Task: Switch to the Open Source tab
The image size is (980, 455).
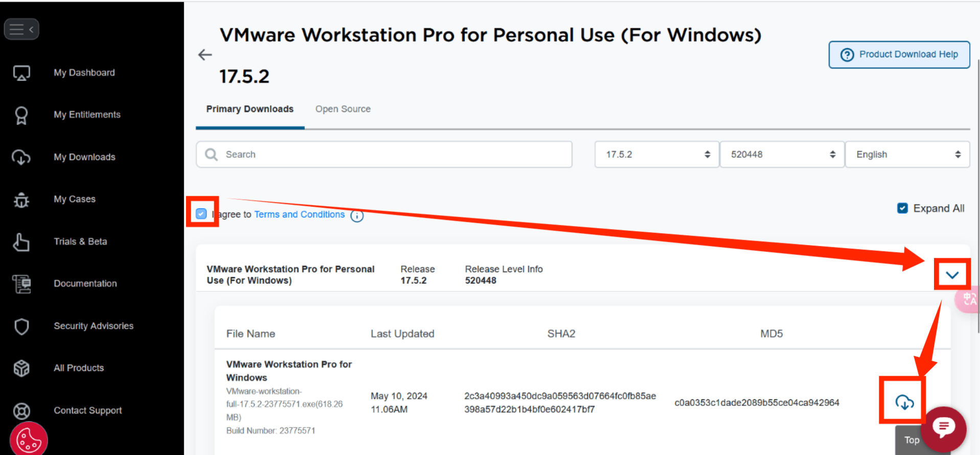Action: click(343, 109)
